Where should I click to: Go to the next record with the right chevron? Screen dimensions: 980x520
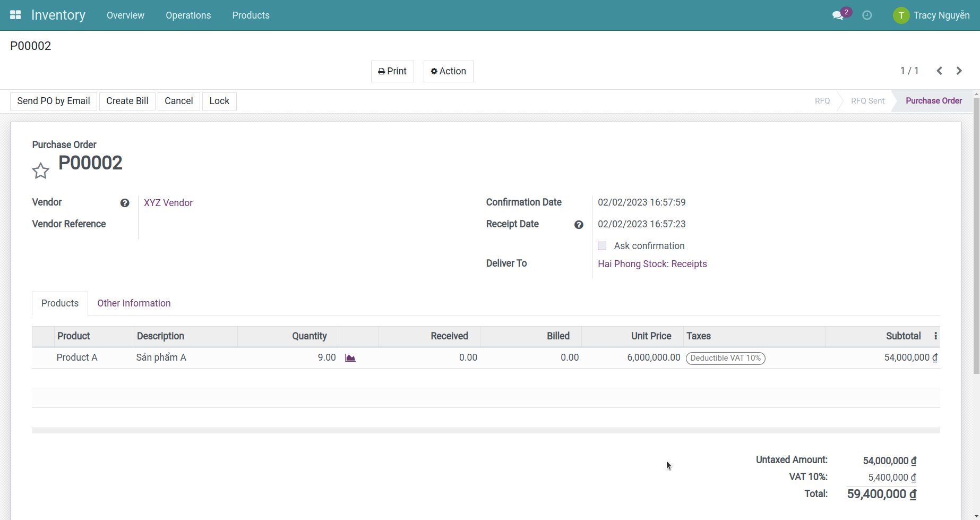(x=959, y=71)
